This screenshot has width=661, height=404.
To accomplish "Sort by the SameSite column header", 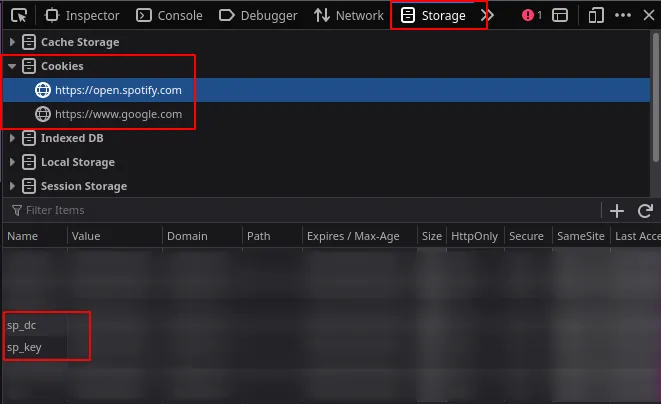I will pyautogui.click(x=581, y=236).
